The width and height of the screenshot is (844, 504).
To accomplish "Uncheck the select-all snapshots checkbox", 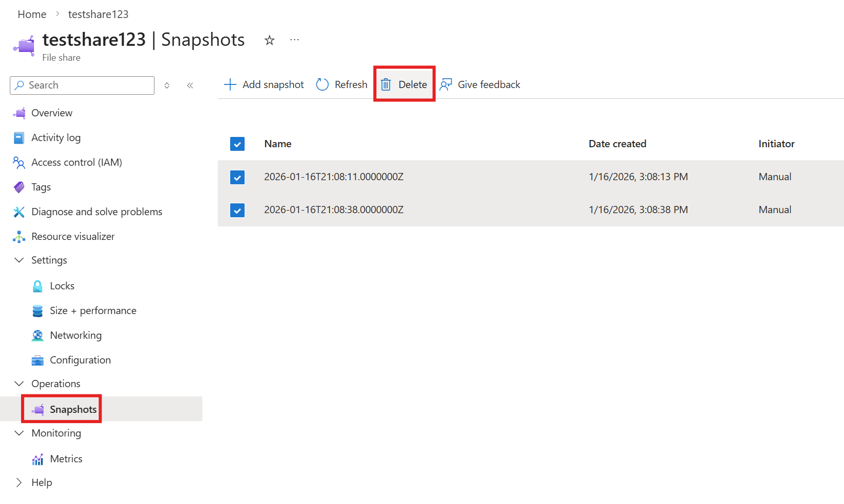I will (x=237, y=144).
